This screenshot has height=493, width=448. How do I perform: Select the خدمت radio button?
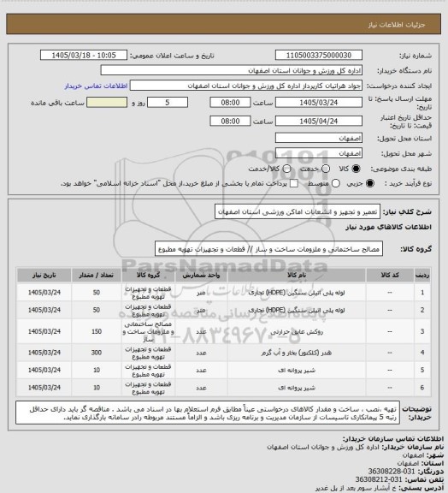[x=326, y=169]
